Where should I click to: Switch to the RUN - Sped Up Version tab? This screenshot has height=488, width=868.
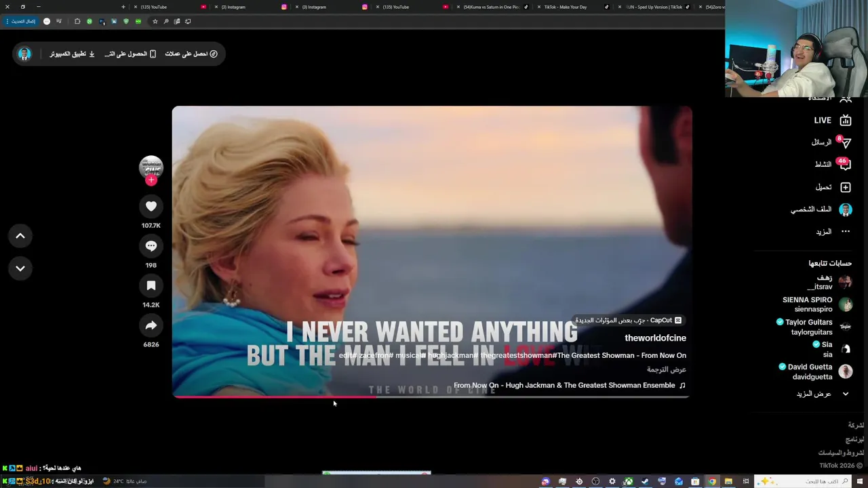pos(654,7)
